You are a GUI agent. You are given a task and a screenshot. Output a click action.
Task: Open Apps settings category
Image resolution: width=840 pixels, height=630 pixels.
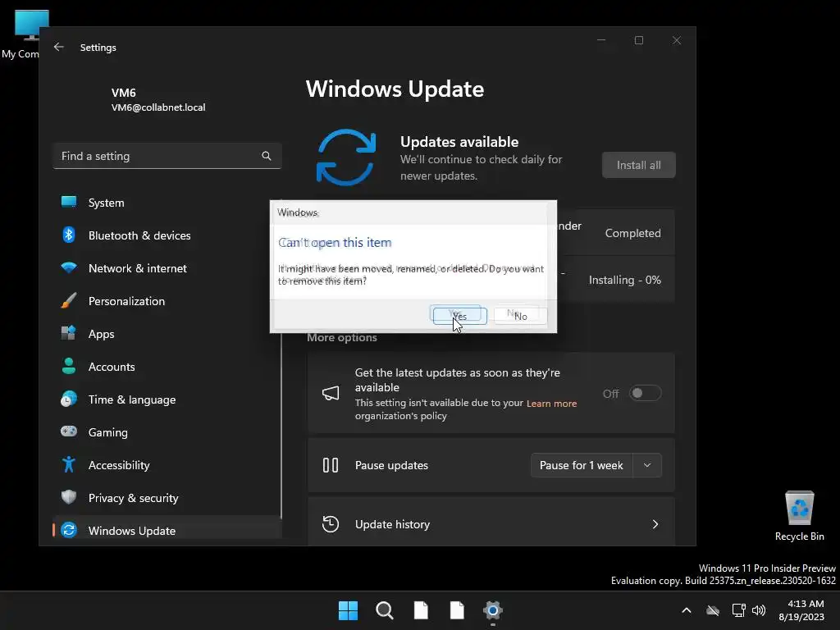(x=167, y=334)
